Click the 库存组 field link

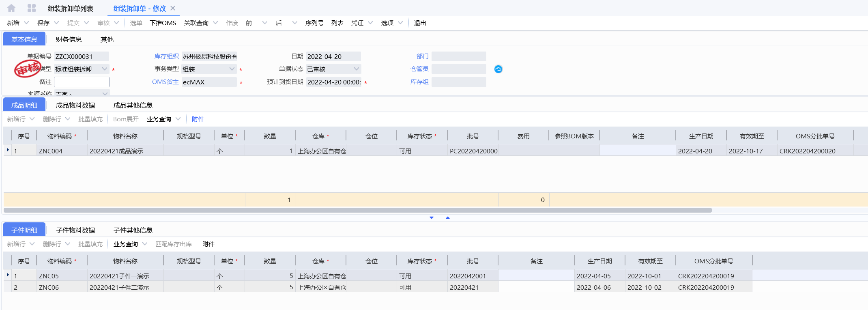[420, 82]
